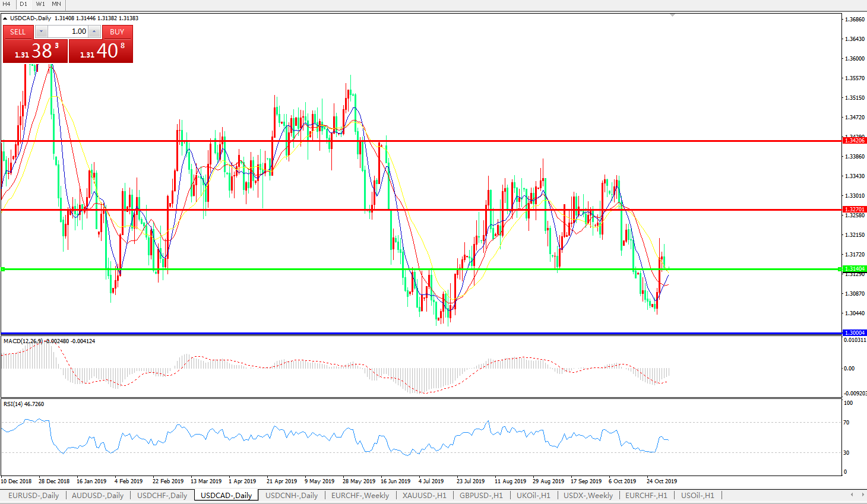This screenshot has height=504, width=867.
Task: Click the BUY button in one-click trading panel
Action: pos(117,32)
